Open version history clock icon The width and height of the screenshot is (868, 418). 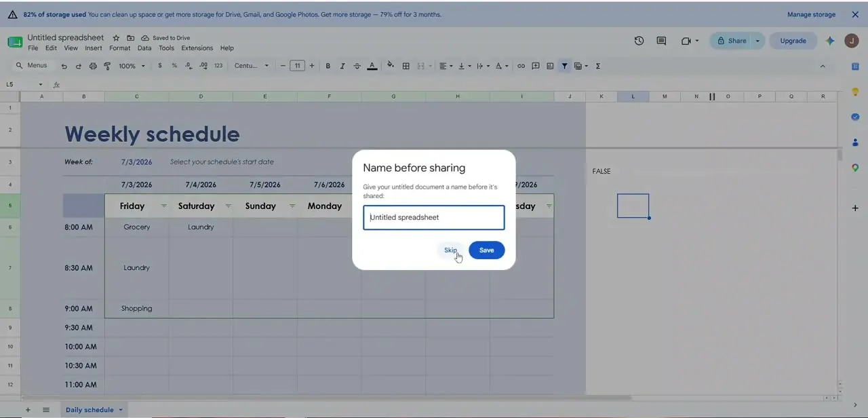(x=639, y=41)
